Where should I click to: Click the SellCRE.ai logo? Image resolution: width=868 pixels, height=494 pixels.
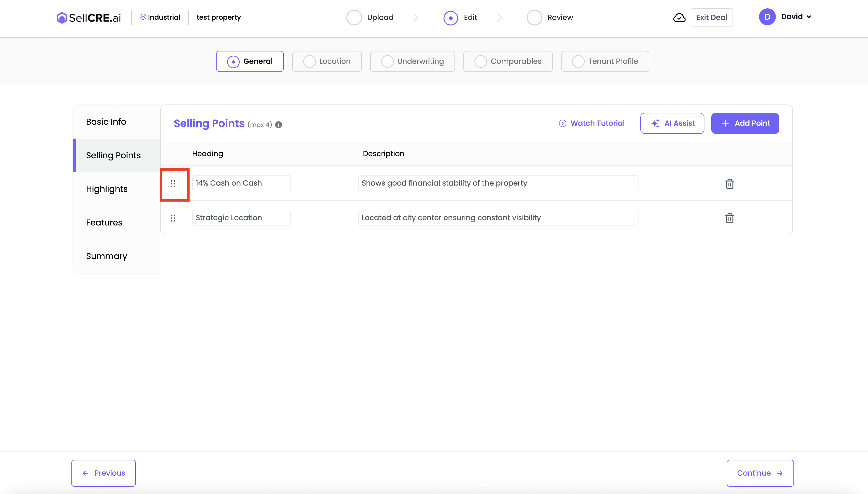point(88,17)
